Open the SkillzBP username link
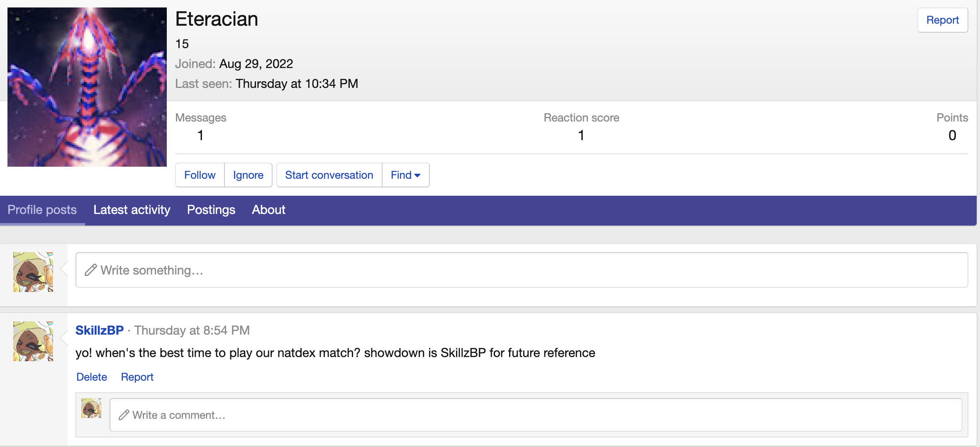Image resolution: width=980 pixels, height=447 pixels. [x=100, y=330]
